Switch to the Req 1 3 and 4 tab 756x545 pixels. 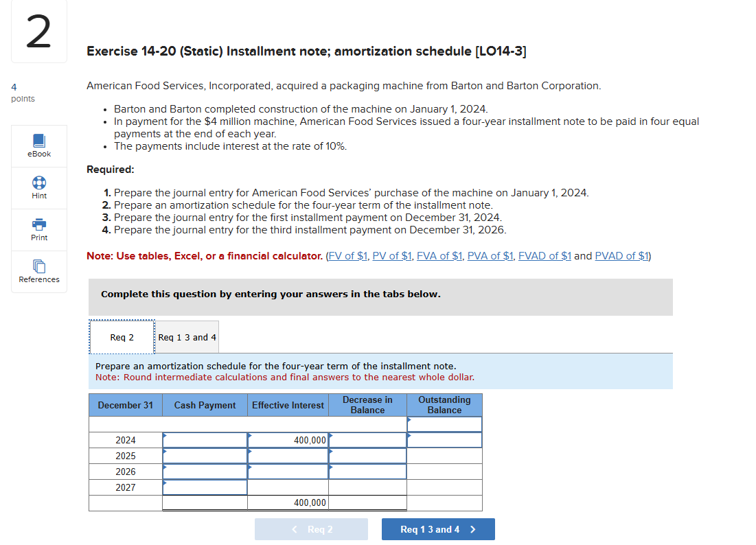click(186, 337)
